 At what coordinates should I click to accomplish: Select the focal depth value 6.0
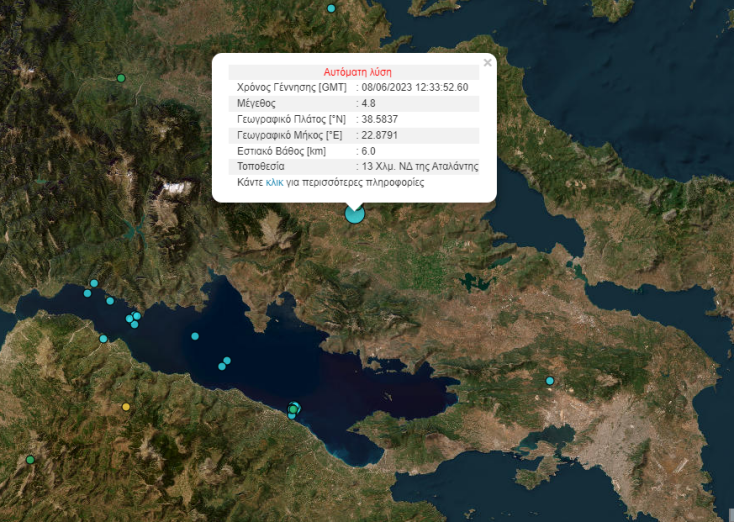click(x=367, y=151)
